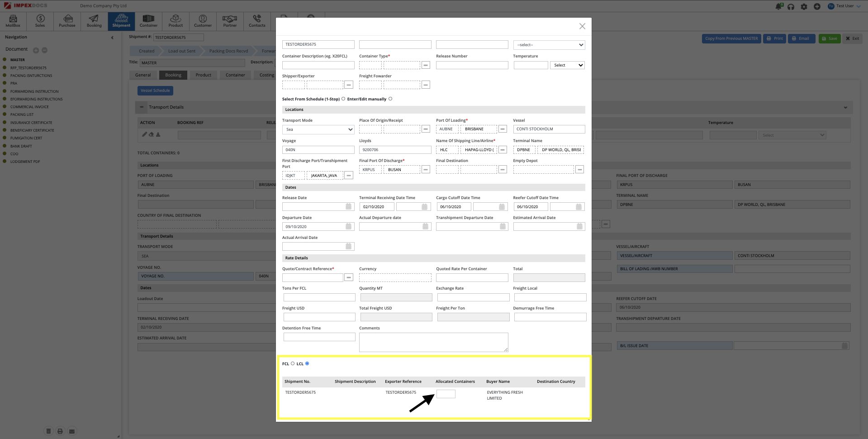
Task: Open the FUMIGATION CERT document
Action: tap(26, 138)
